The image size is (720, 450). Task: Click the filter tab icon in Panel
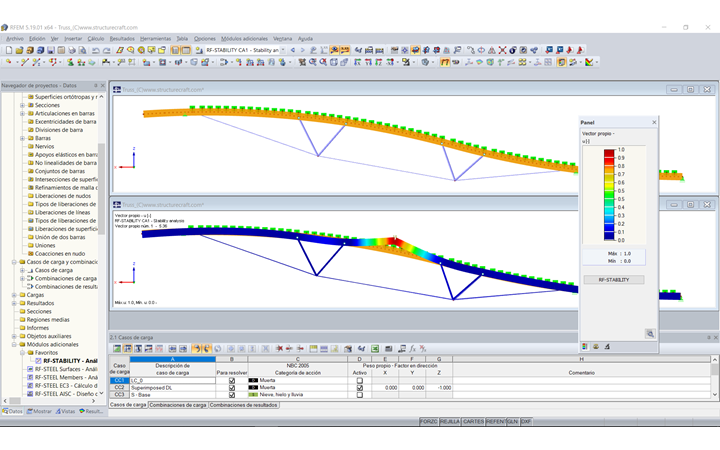[x=607, y=347]
